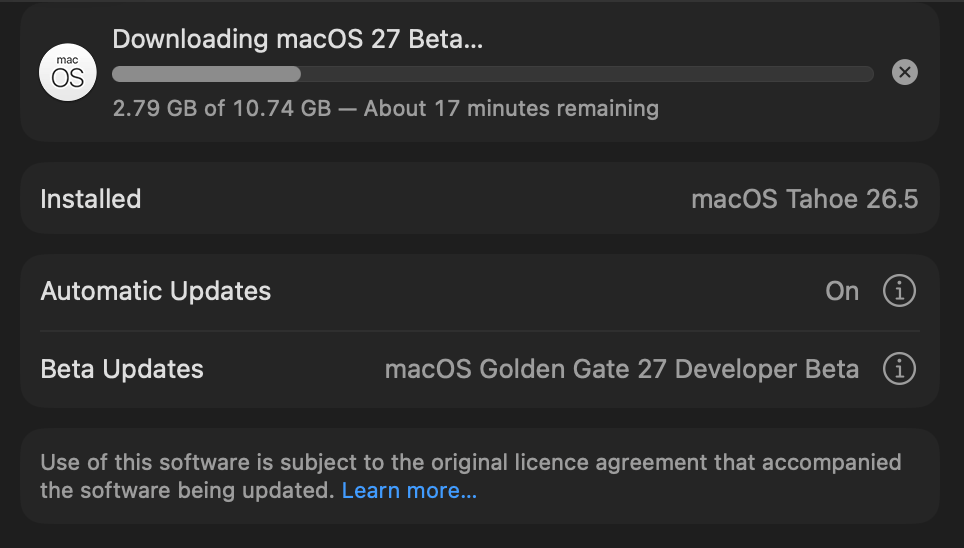Open the Learn more… link
Viewport: 964px width, 548px height.
pos(409,491)
